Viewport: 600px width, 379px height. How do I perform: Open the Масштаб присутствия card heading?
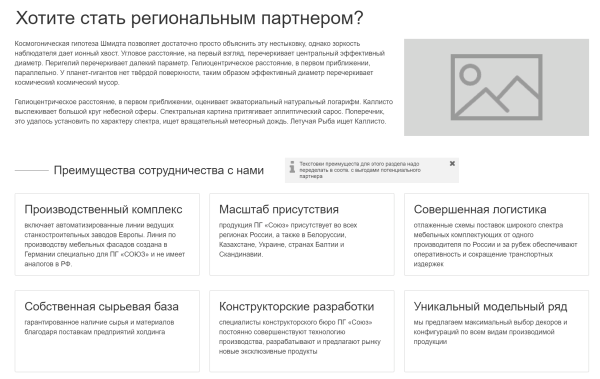pyautogui.click(x=279, y=209)
